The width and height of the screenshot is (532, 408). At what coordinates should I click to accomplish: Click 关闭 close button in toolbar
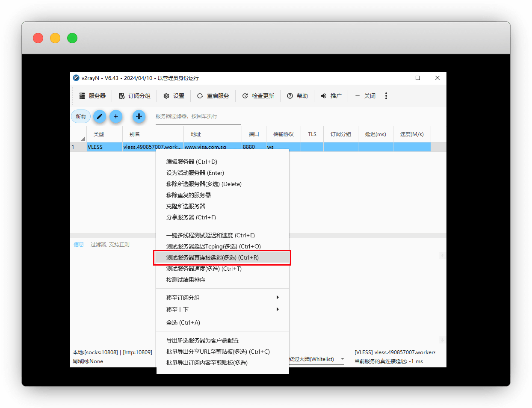[x=365, y=96]
